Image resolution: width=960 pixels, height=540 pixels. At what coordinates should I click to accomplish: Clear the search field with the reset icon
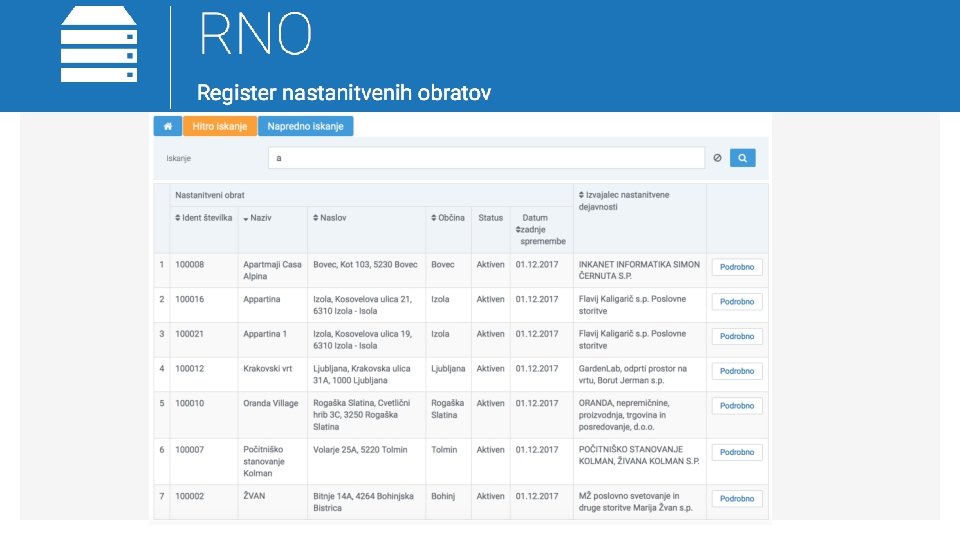click(718, 158)
